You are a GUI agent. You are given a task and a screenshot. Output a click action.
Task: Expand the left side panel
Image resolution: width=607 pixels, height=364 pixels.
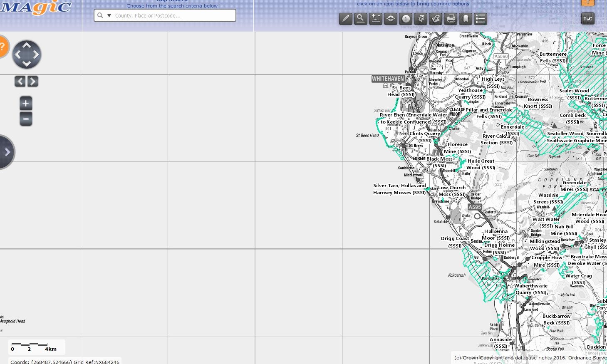coord(7,152)
